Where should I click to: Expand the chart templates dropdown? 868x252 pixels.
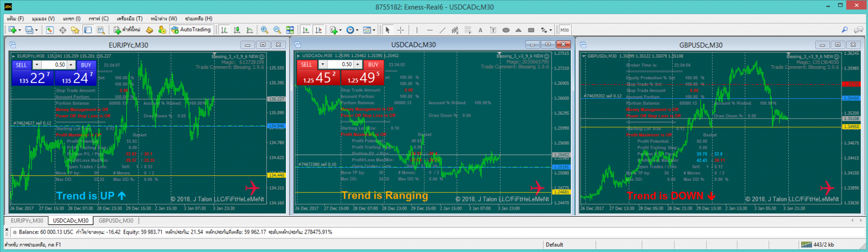pyautogui.click(x=369, y=30)
